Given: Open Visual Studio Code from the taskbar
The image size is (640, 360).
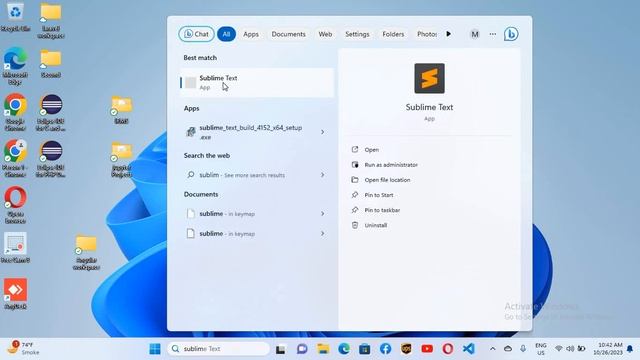Looking at the screenshot, I should [x=469, y=349].
